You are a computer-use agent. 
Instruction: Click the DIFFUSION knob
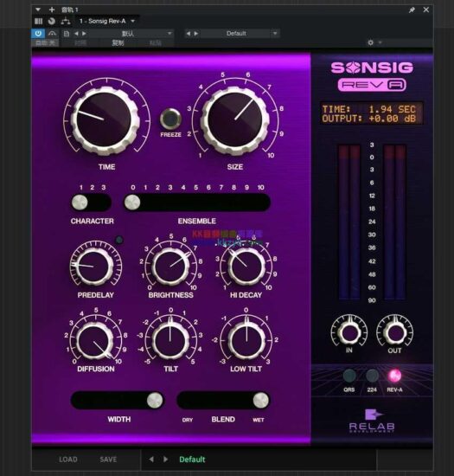coord(94,341)
